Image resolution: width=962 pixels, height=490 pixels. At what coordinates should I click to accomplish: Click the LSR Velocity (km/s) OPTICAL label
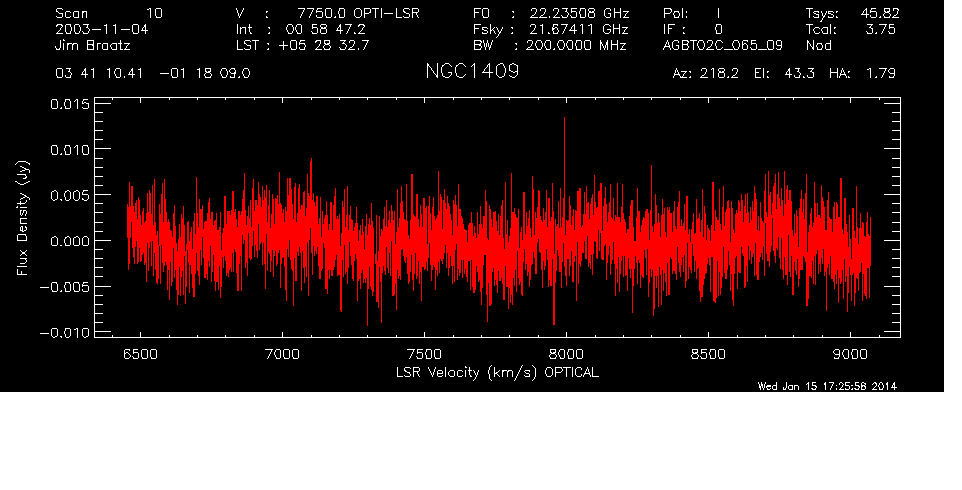(499, 372)
